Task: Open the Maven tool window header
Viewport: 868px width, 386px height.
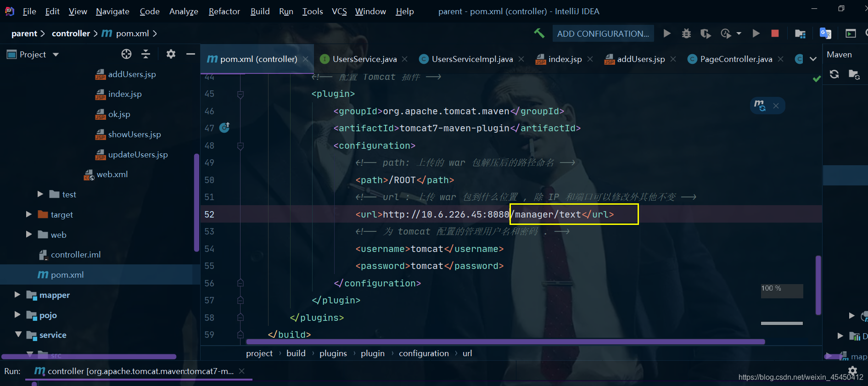Action: click(839, 54)
